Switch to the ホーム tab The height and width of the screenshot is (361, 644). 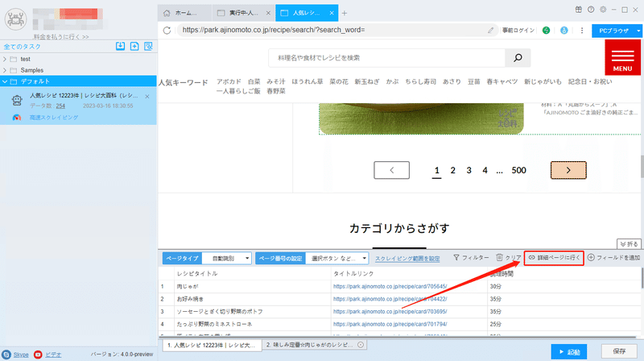(x=184, y=13)
